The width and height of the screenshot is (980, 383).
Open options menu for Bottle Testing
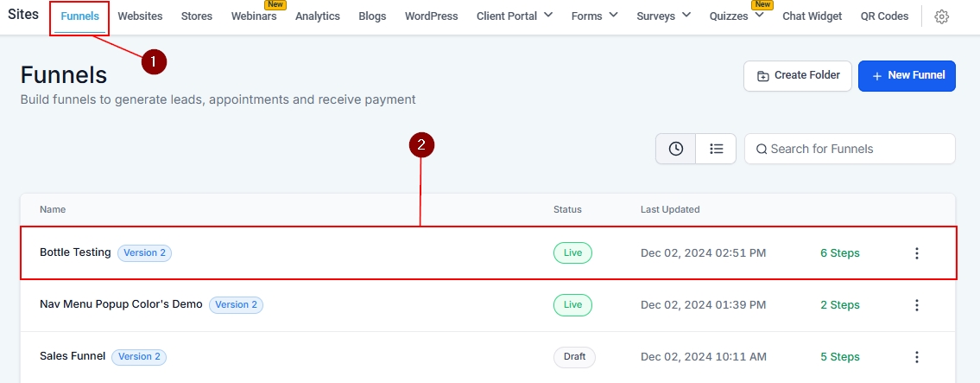click(917, 253)
